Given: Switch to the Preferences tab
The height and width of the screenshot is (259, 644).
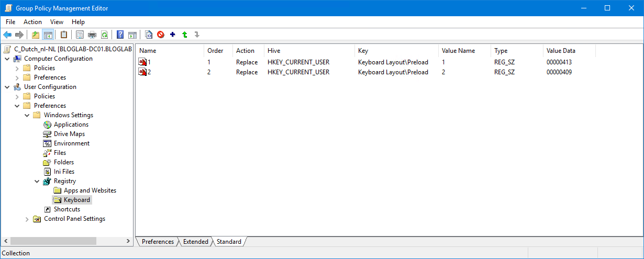Looking at the screenshot, I should pos(158,242).
